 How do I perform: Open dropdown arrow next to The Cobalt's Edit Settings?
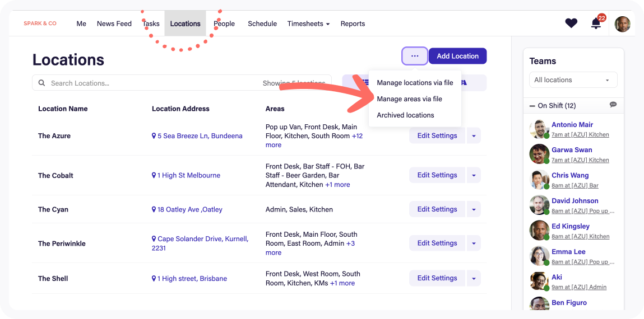[474, 175]
